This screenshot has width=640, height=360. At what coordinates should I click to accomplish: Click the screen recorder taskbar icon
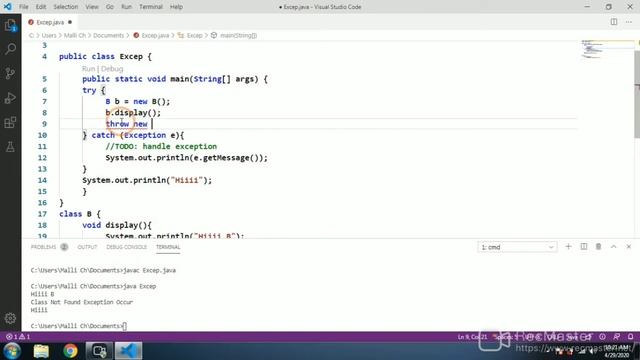99,351
